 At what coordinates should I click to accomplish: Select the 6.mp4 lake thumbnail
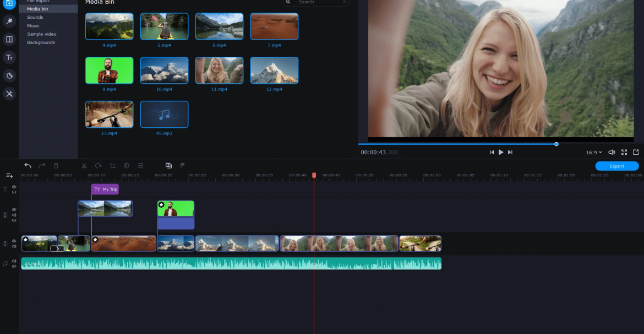[x=219, y=26]
